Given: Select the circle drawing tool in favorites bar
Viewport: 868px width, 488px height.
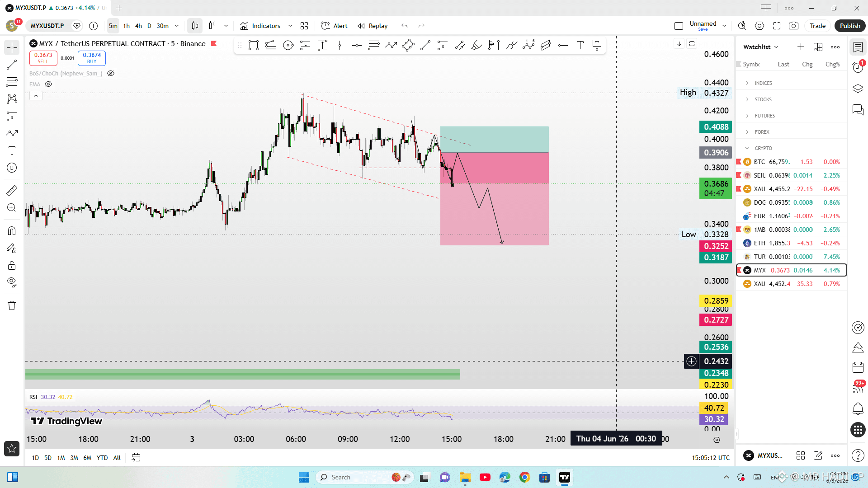Looking at the screenshot, I should (x=288, y=45).
